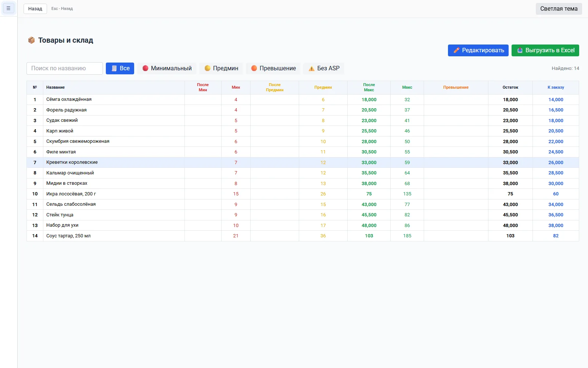
Task: Export table with Выгрузить в Excel
Action: pos(545,50)
